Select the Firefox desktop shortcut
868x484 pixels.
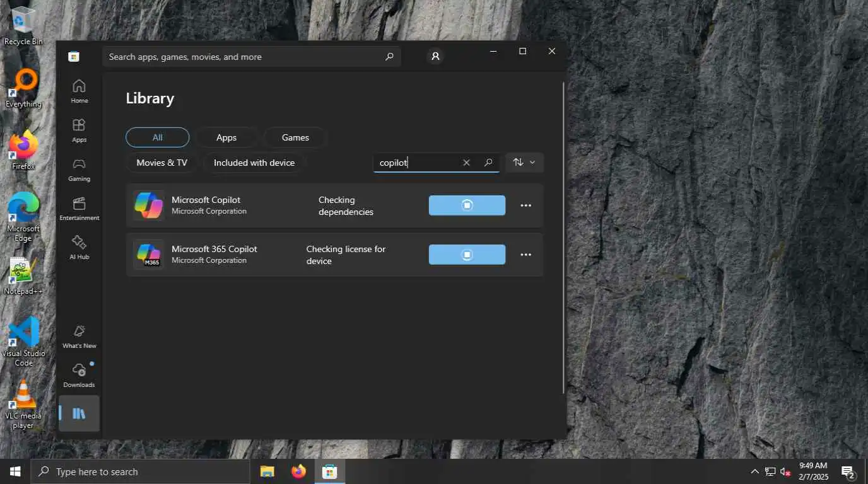tap(23, 150)
